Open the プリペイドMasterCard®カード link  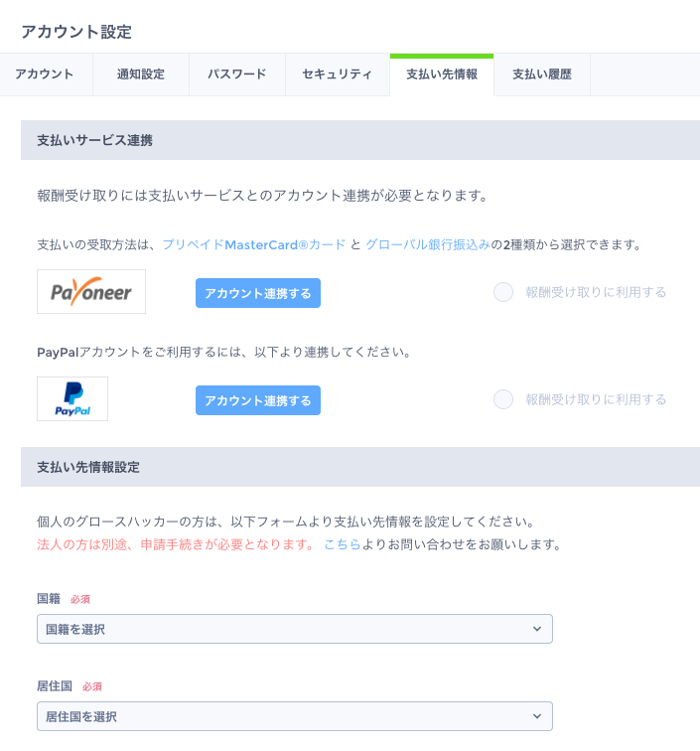[254, 245]
